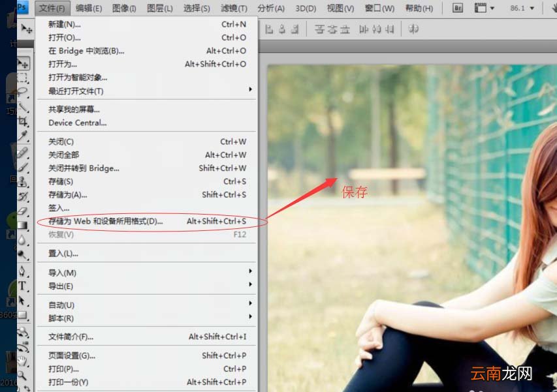Viewport: 557px width, 392px height.
Task: Choose 打印(P)... menu entry
Action: coord(147,369)
